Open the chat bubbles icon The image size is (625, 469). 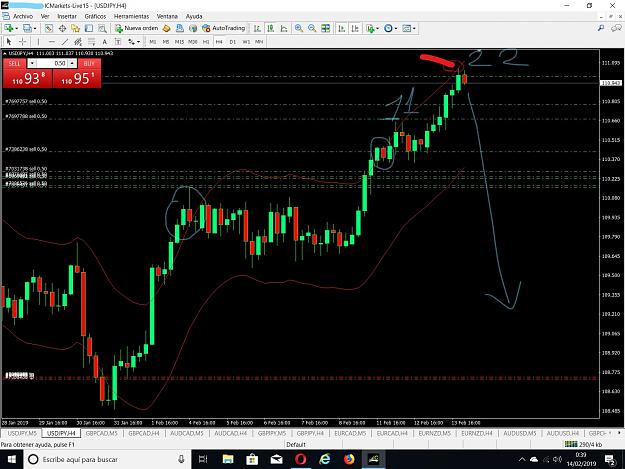coord(616,28)
